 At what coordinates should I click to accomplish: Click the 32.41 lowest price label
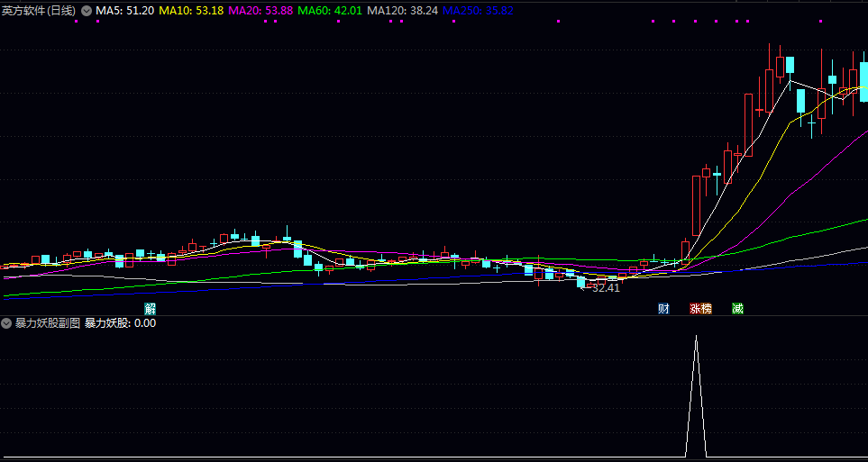tap(606, 288)
